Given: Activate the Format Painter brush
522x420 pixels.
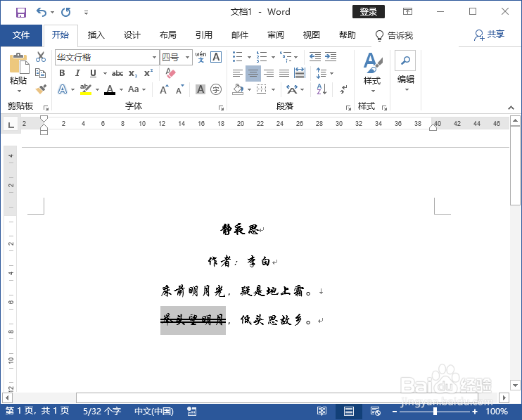Looking at the screenshot, I should coord(41,89).
